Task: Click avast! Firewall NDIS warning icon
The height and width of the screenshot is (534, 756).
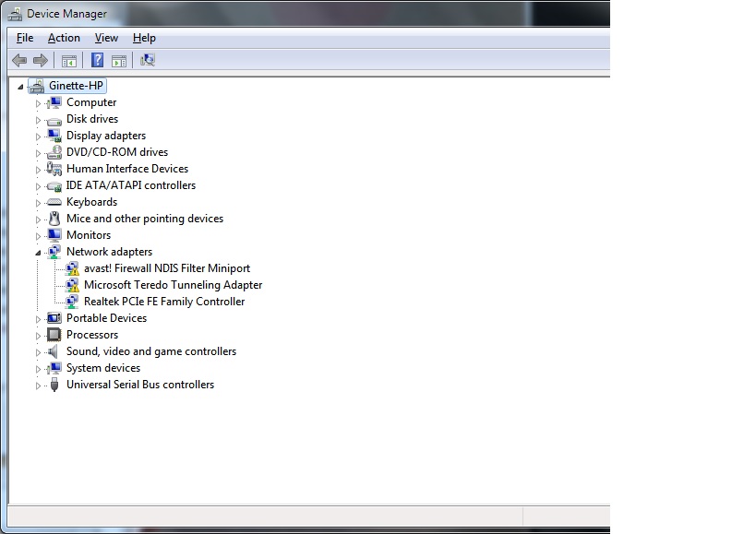Action: click(72, 268)
